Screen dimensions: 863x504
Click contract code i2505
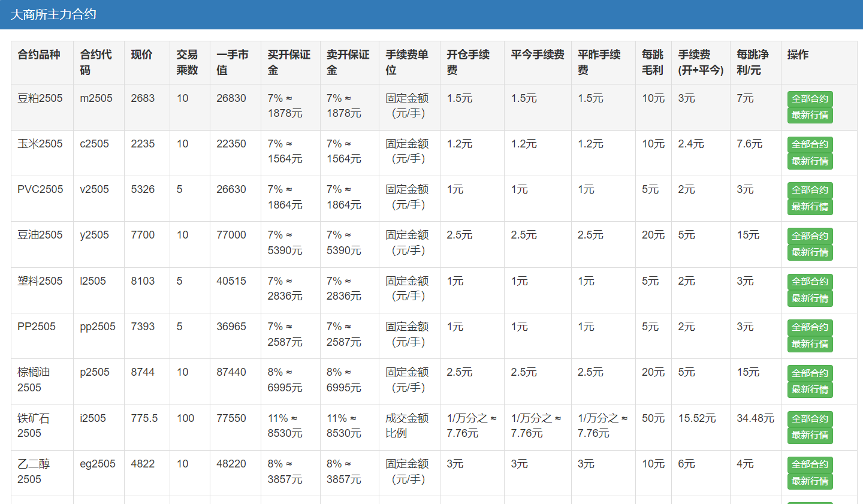[93, 418]
